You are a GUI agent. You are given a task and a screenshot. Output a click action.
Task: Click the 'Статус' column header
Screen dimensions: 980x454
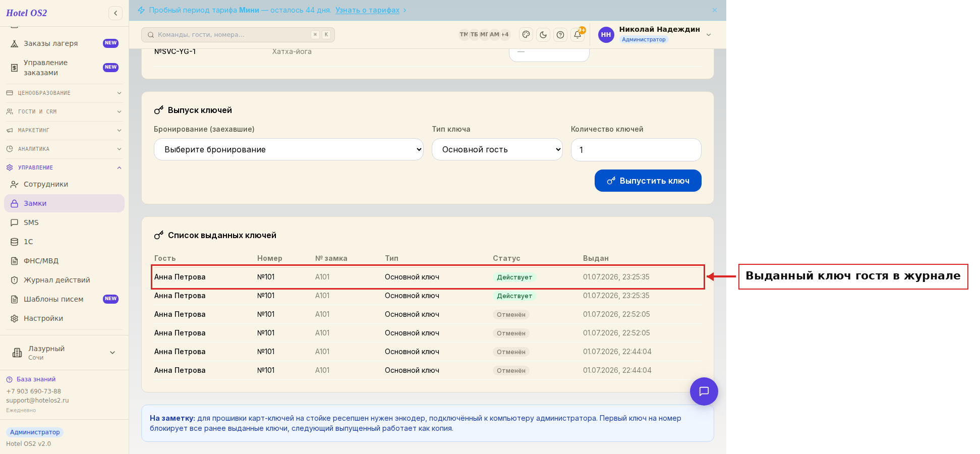(506, 258)
